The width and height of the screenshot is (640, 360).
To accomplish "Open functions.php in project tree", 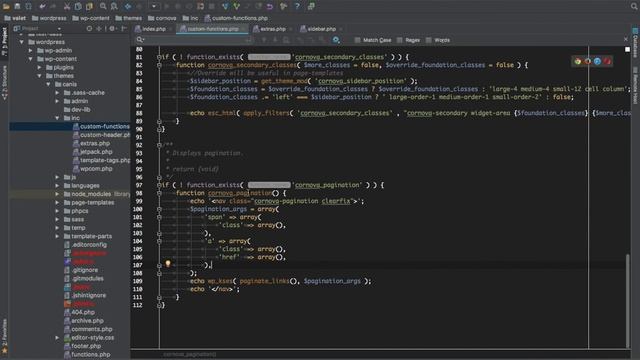I will click(91, 354).
